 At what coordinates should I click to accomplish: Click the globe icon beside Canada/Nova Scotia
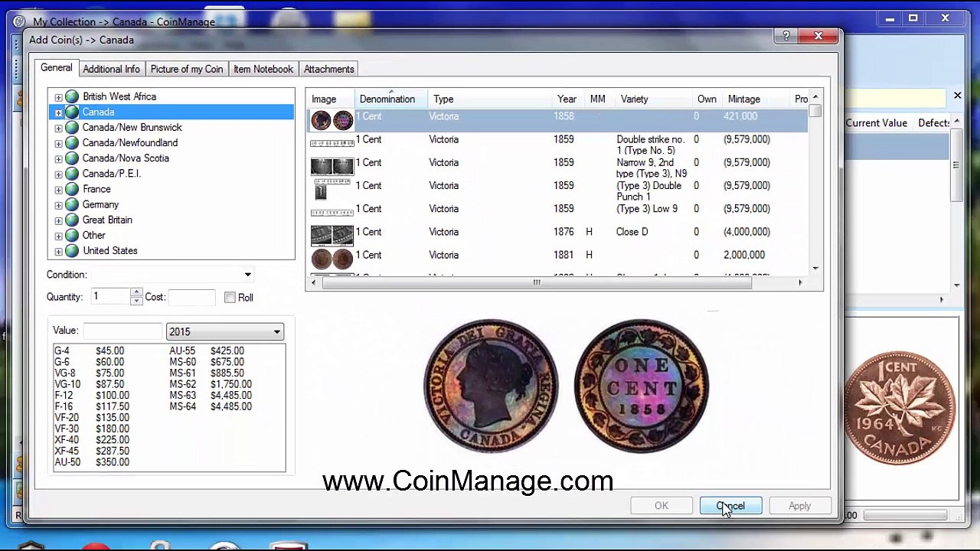click(72, 158)
